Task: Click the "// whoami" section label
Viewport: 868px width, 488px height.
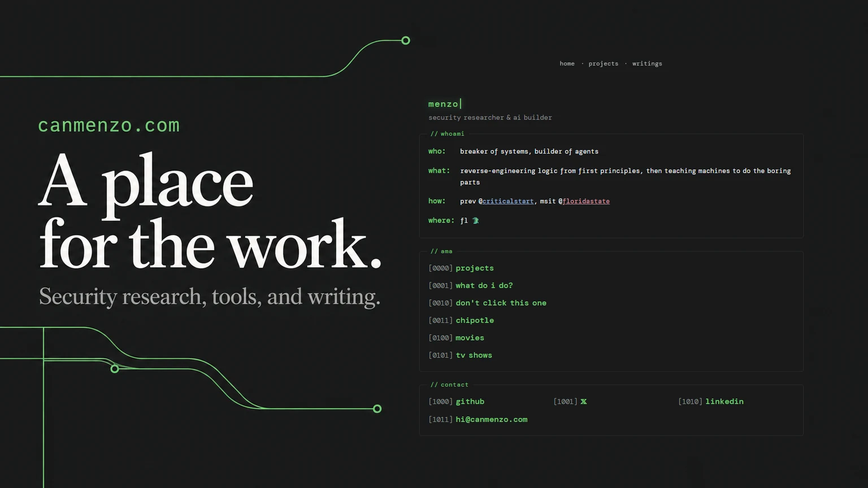Action: (x=447, y=134)
